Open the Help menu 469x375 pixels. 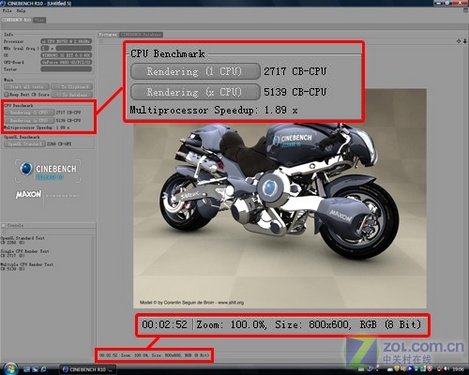(x=21, y=11)
